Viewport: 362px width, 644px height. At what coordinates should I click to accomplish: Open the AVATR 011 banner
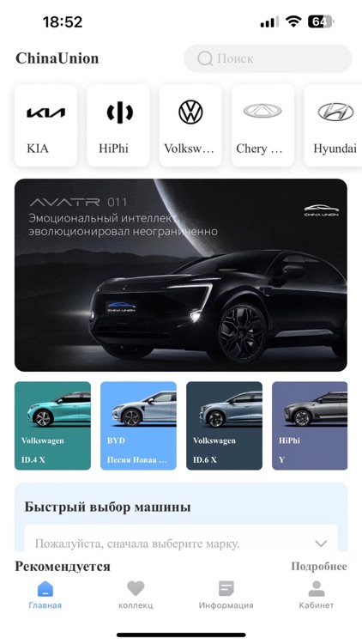(181, 275)
